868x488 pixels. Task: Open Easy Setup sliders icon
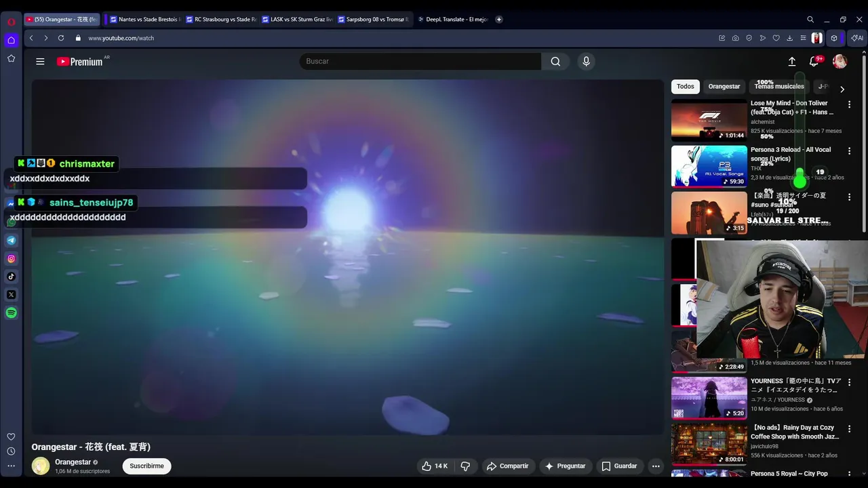pos(803,38)
